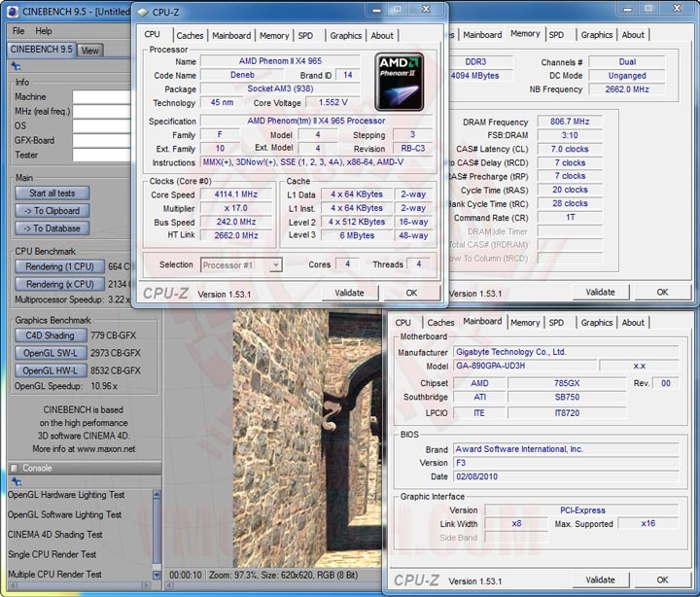Click the 806.7 MHz DRAM Frequency value

[570, 122]
